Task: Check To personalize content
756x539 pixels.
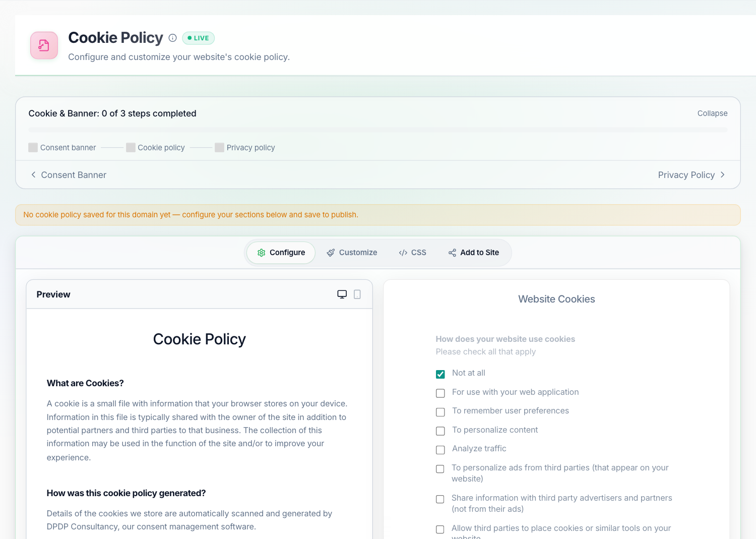Action: click(x=440, y=431)
